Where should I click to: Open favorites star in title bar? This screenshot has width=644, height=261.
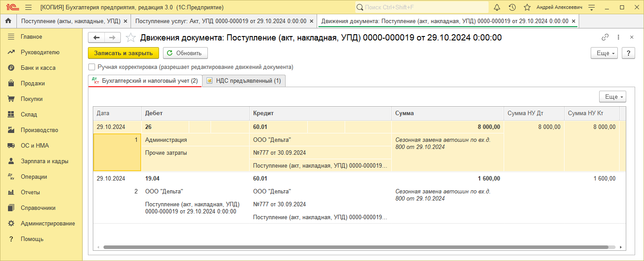point(527,8)
